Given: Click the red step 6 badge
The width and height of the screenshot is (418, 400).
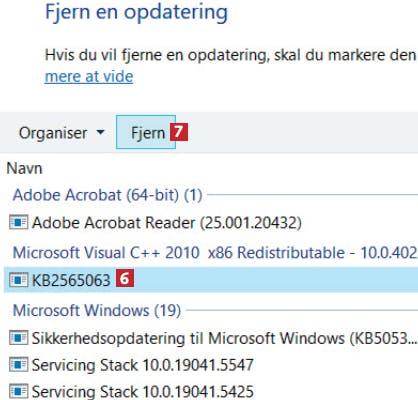Looking at the screenshot, I should [125, 279].
